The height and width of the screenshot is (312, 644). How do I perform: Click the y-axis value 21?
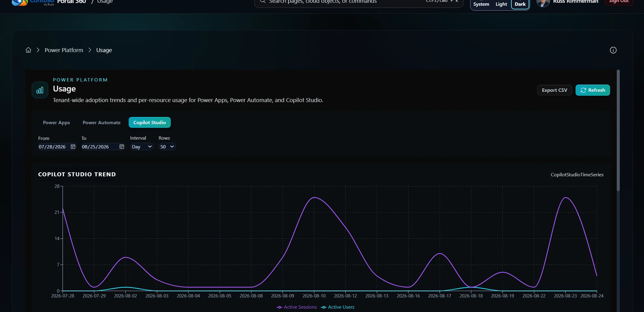click(57, 212)
